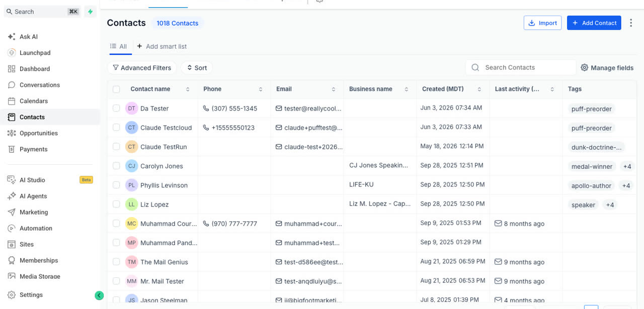Check the Phyllis Levinson row checkbox

click(x=116, y=185)
